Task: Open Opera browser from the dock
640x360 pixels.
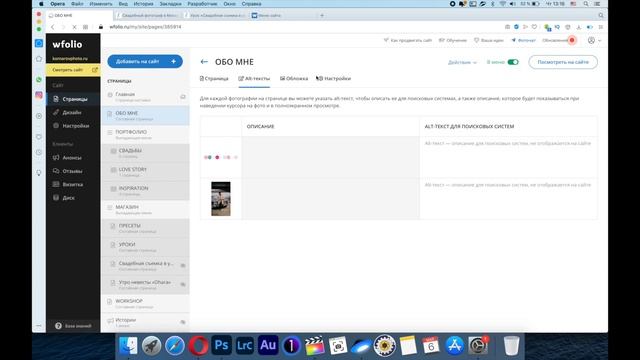Action: 198,345
